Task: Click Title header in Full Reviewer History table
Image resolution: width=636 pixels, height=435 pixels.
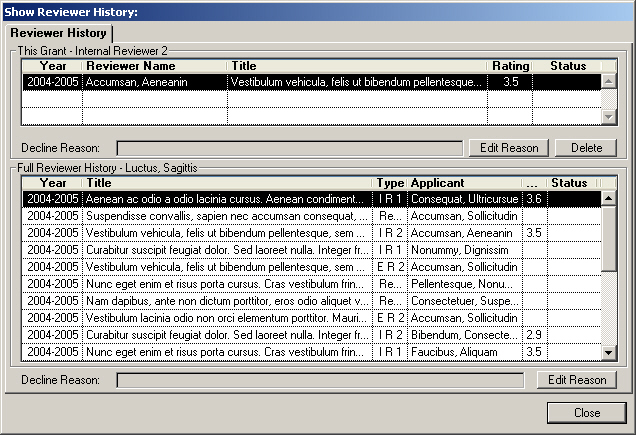Action: click(227, 183)
